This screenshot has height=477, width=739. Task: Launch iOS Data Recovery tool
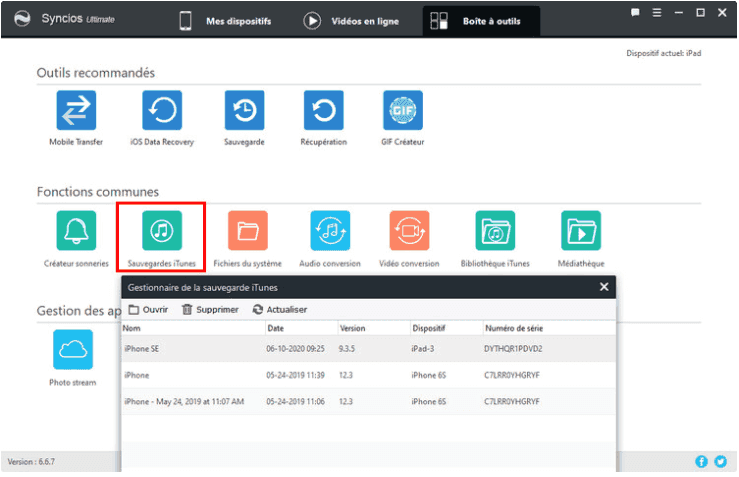(x=162, y=111)
